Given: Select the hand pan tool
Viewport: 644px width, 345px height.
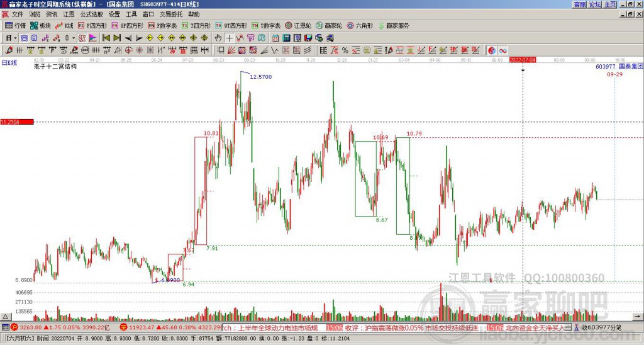Looking at the screenshot, I should (x=218, y=38).
